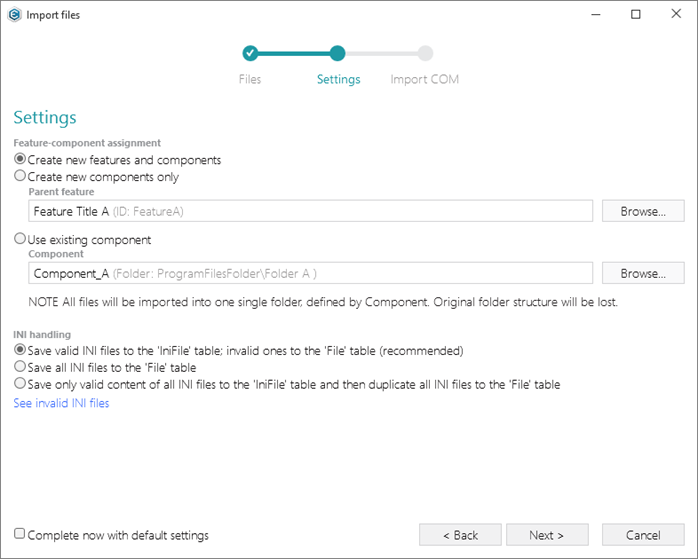Click the Component_A field
Viewport: 698px width, 559px height.
pos(310,273)
